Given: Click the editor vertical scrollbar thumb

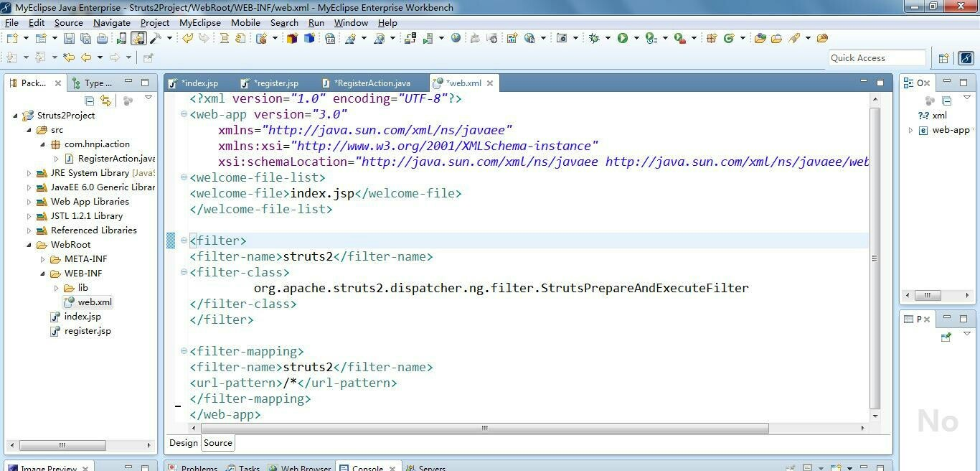Looking at the screenshot, I should point(875,258).
